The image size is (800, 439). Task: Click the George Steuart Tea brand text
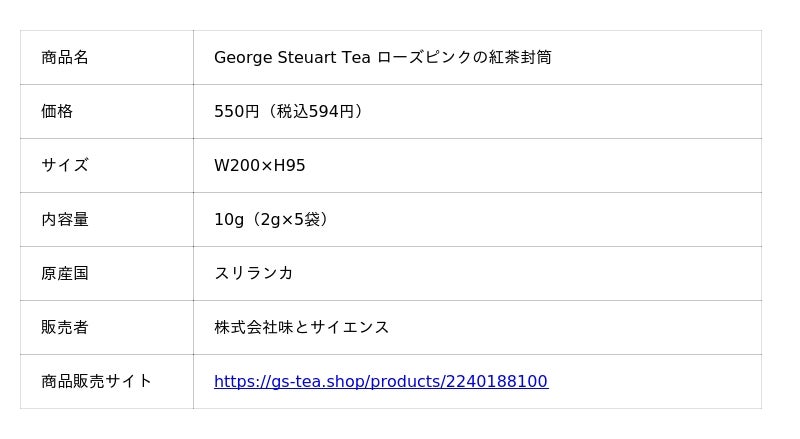(292, 57)
